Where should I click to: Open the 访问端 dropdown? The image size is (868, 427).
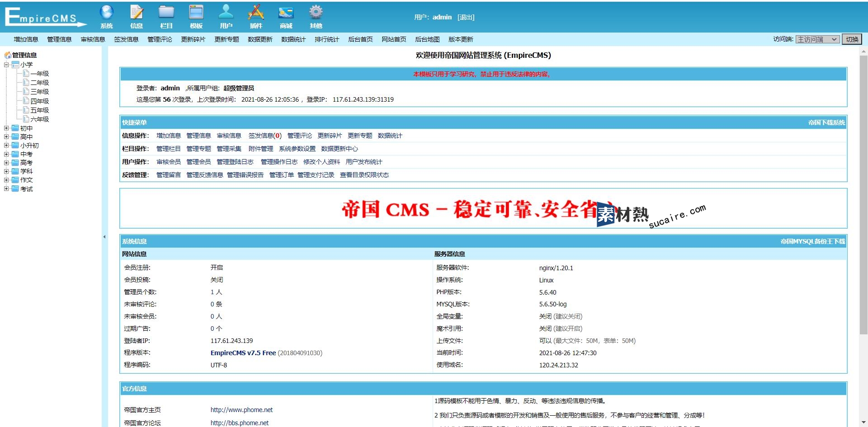click(817, 39)
